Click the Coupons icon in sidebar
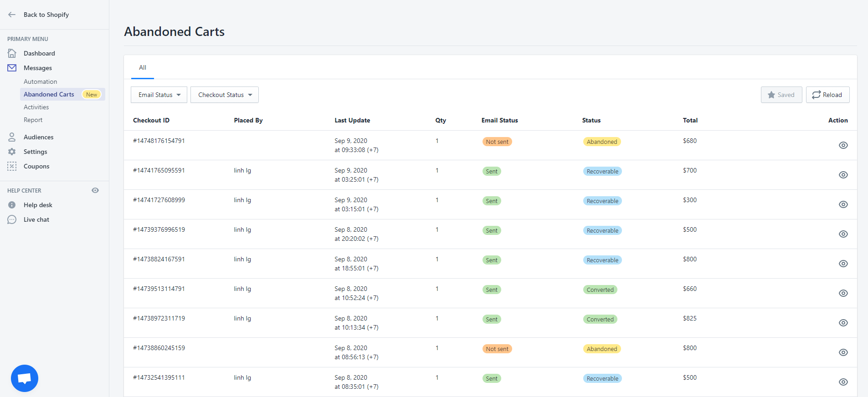Viewport: 868px width, 397px height. pyautogui.click(x=12, y=166)
